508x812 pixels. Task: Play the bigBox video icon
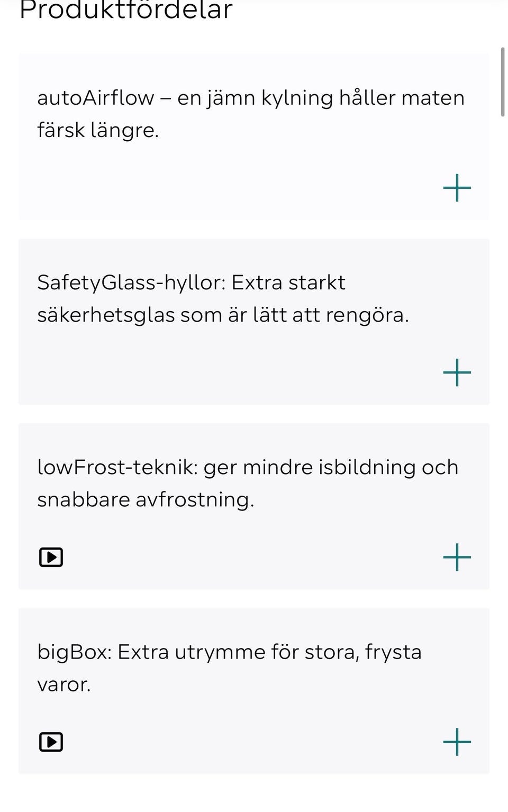(51, 742)
